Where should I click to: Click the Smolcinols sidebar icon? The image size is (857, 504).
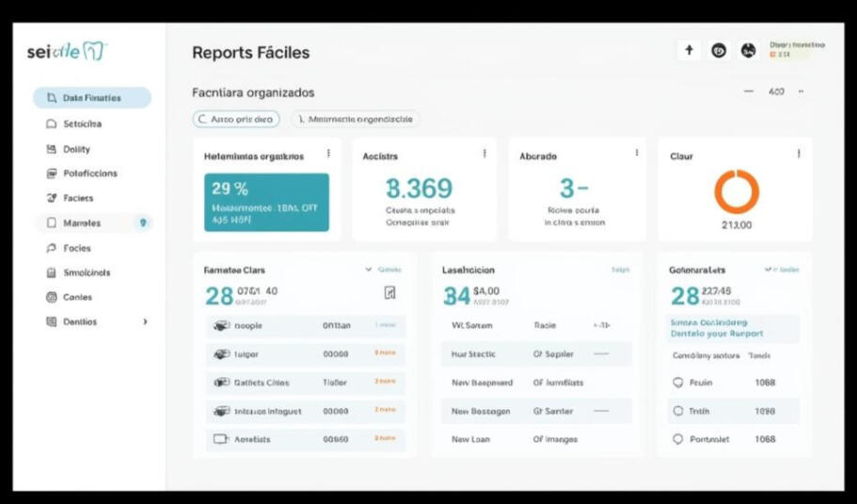coord(52,273)
